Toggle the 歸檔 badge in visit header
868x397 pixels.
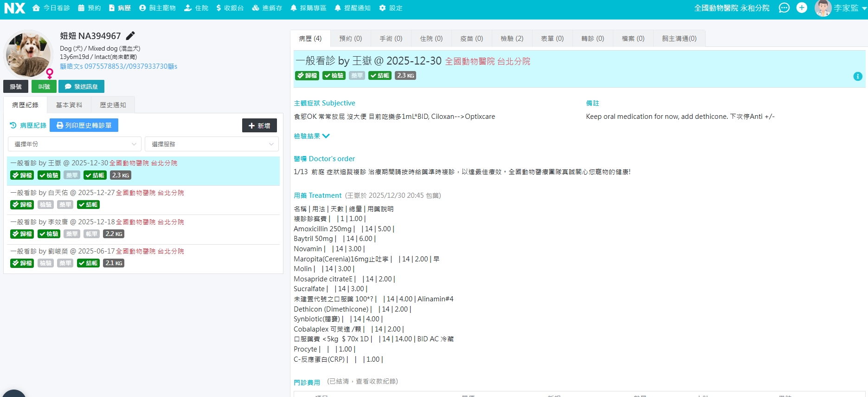307,76
